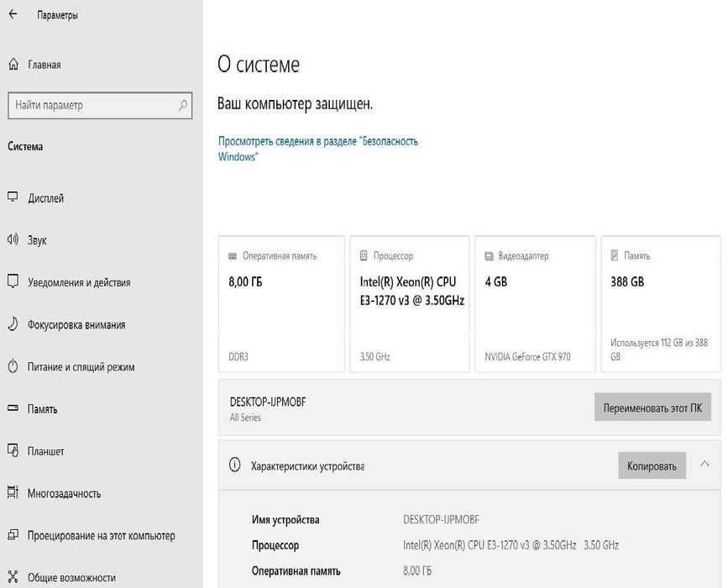Open Проецирование на этот компьютер
728x588 pixels.
click(102, 536)
